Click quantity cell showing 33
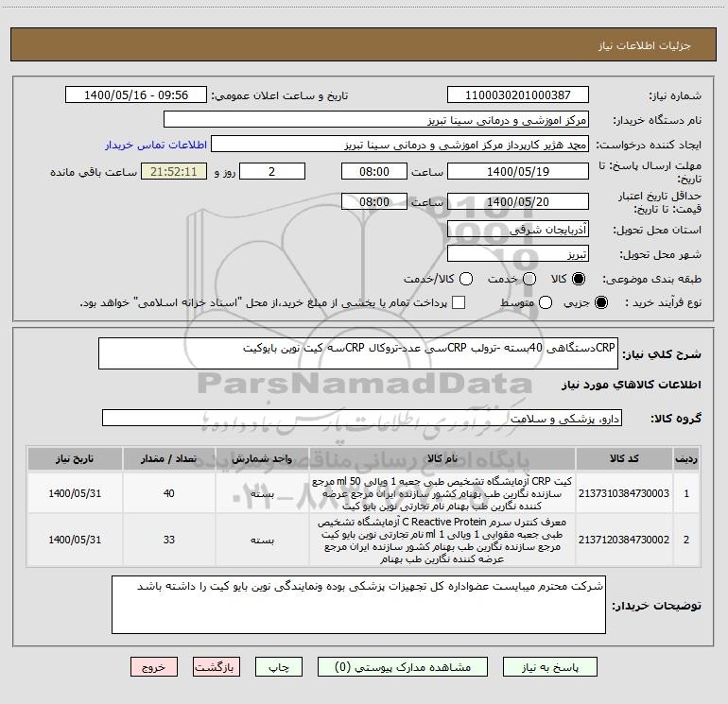 tap(168, 540)
